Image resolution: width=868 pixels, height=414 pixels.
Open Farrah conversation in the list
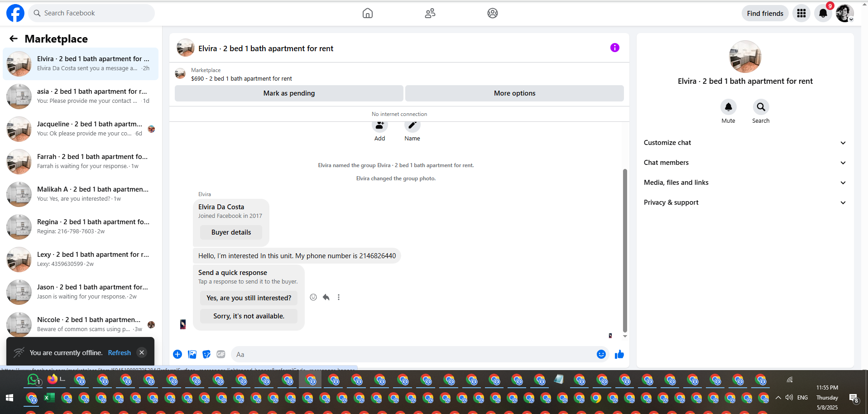pyautogui.click(x=81, y=162)
